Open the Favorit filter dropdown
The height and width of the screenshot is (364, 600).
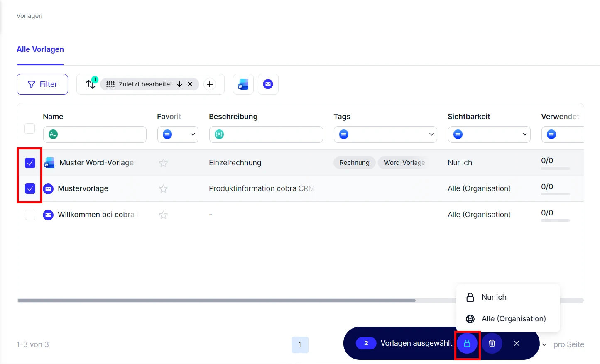[178, 134]
